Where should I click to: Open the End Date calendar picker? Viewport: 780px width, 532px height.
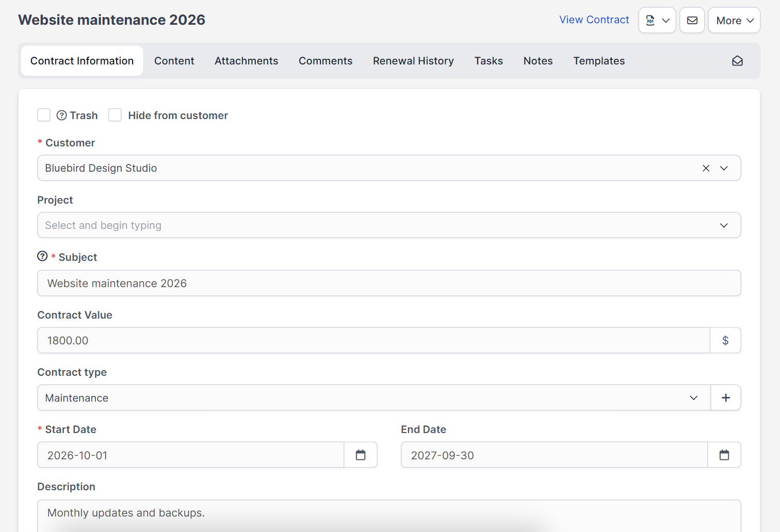coord(724,455)
